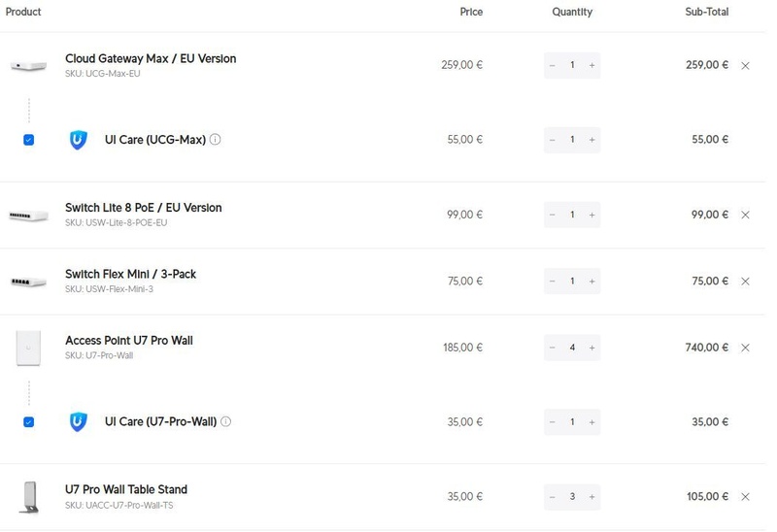Open info icon next to UI Care (U7-Pro-Wall)

pos(225,421)
